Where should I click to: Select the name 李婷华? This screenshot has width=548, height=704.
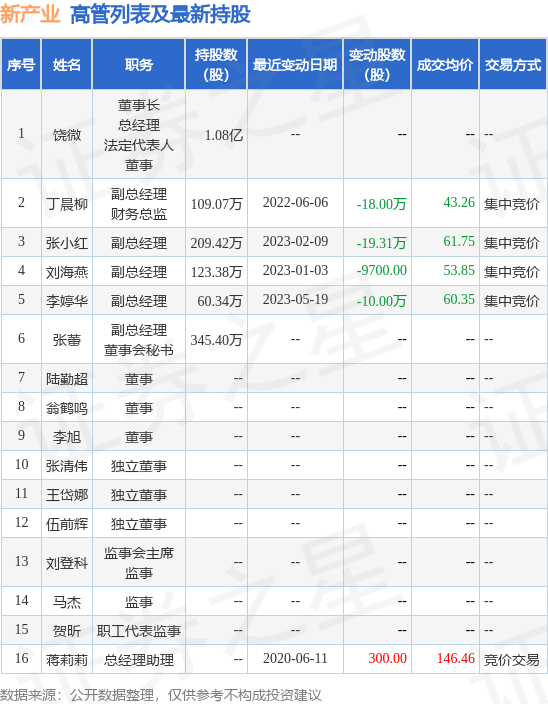coord(67,300)
